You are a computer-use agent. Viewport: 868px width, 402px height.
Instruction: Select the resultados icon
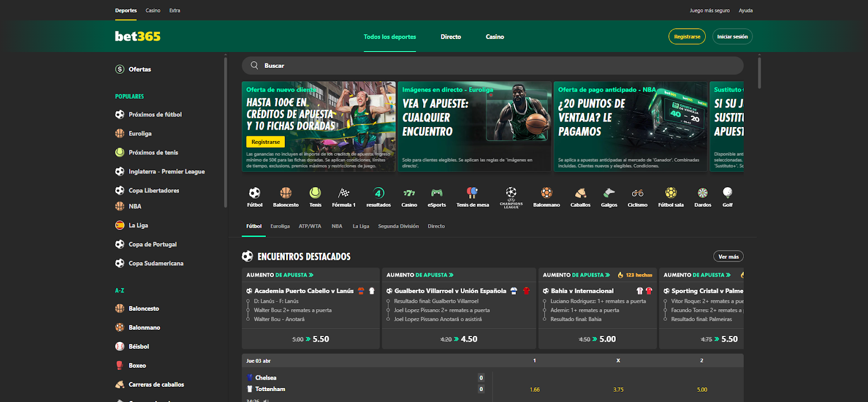pyautogui.click(x=379, y=193)
